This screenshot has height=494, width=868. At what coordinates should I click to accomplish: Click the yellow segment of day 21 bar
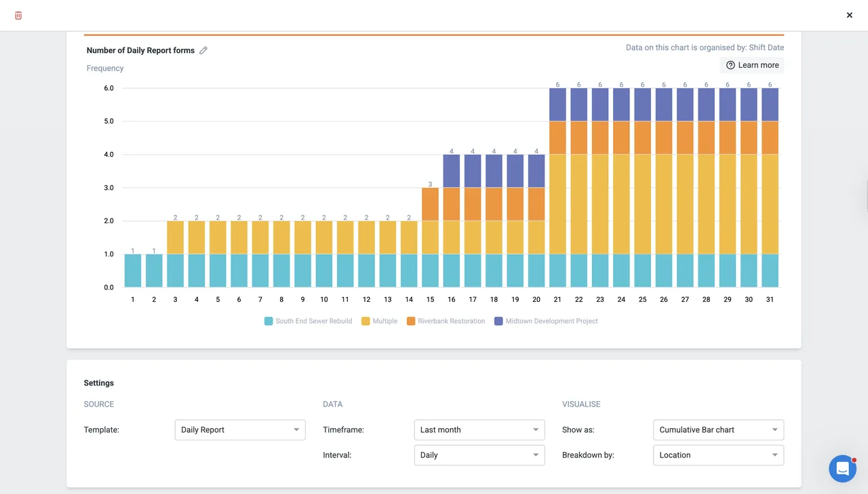pos(557,204)
